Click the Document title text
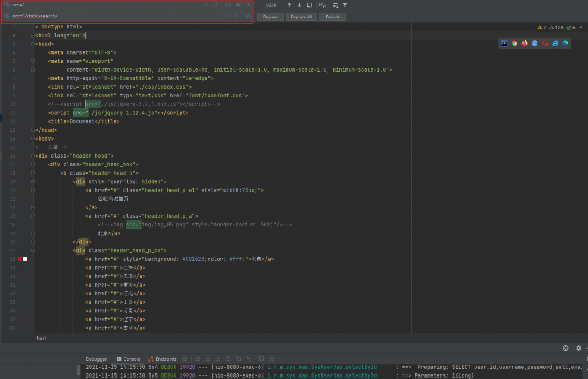588x379 pixels. click(x=82, y=121)
